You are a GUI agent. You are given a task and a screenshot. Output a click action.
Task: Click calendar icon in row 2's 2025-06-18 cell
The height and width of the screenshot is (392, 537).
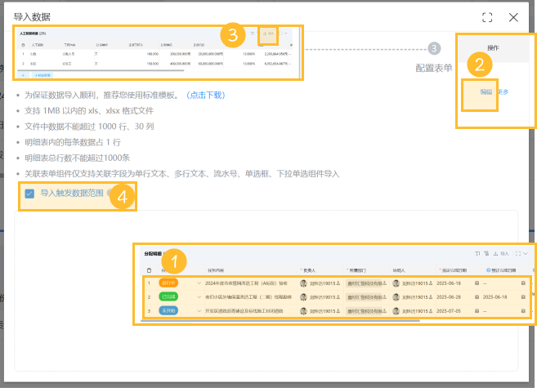point(523,297)
